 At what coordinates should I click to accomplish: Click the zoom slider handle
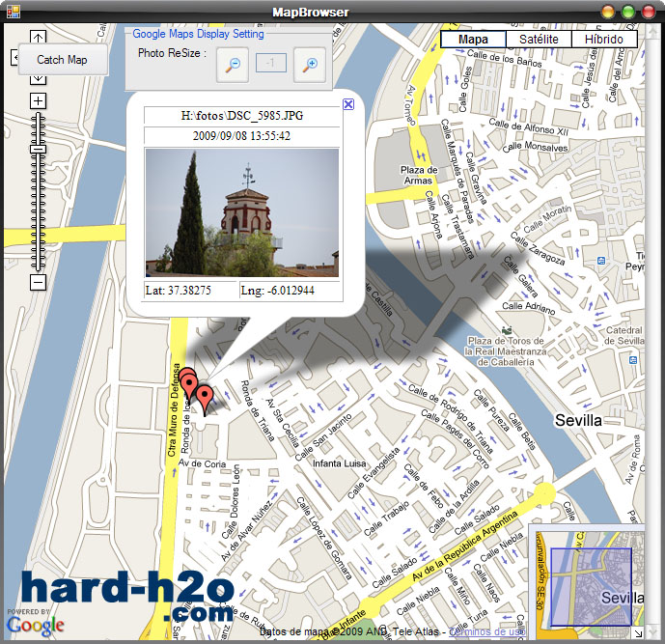[39, 150]
